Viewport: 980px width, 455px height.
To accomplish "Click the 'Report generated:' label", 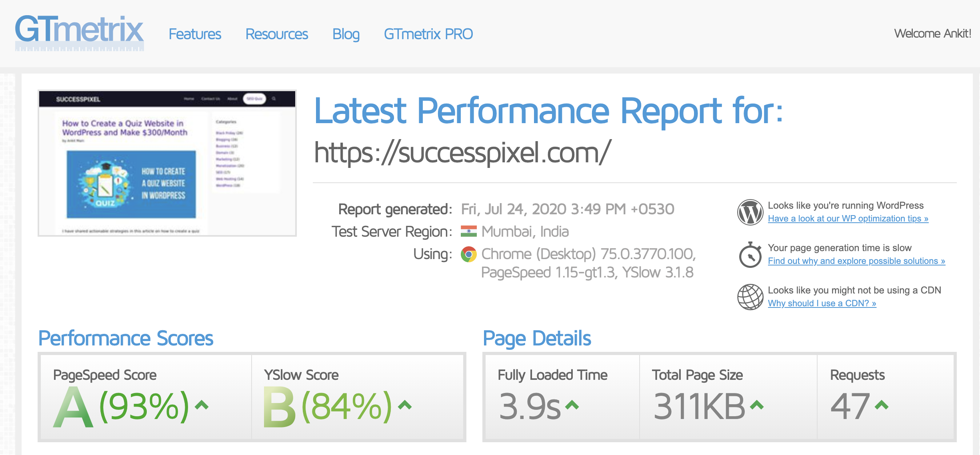I will point(395,210).
